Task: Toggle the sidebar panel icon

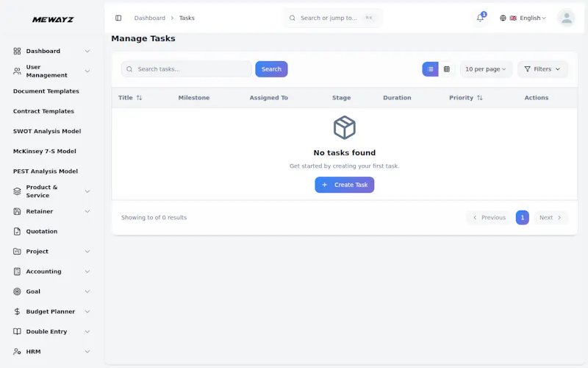Action: pos(118,18)
